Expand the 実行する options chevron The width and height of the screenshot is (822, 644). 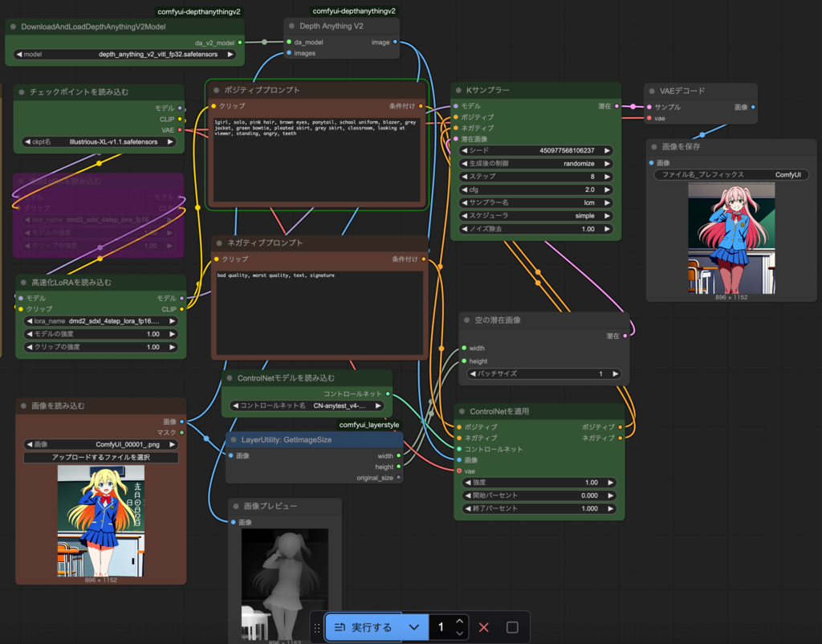[414, 627]
